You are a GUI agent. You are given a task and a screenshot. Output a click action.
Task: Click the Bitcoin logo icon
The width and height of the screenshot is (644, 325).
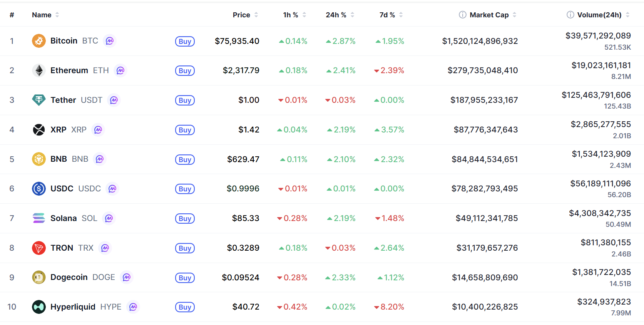coord(39,41)
